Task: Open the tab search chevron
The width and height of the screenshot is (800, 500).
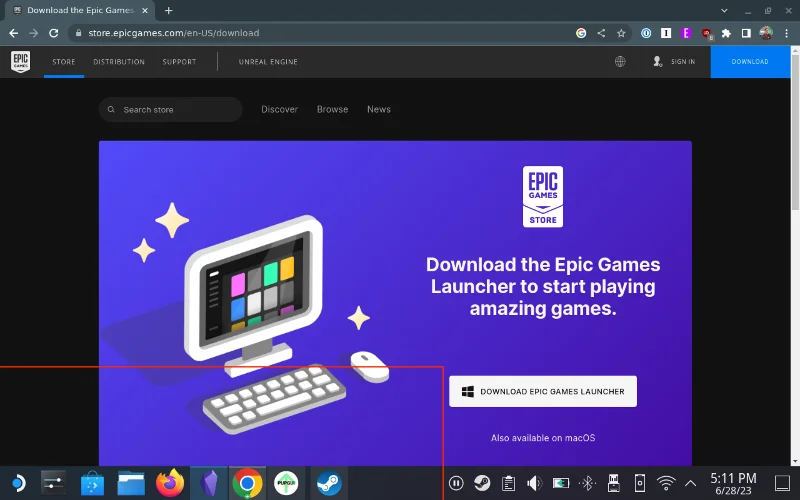Action: click(x=724, y=10)
